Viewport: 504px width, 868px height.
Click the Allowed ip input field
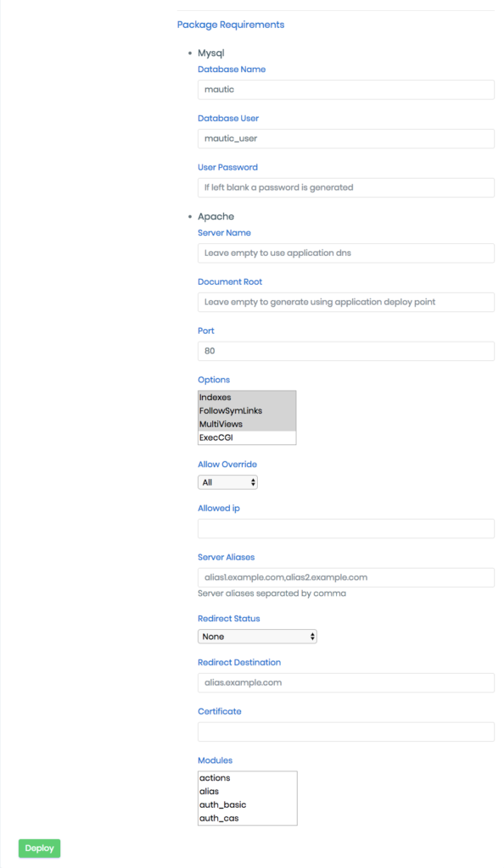345,529
